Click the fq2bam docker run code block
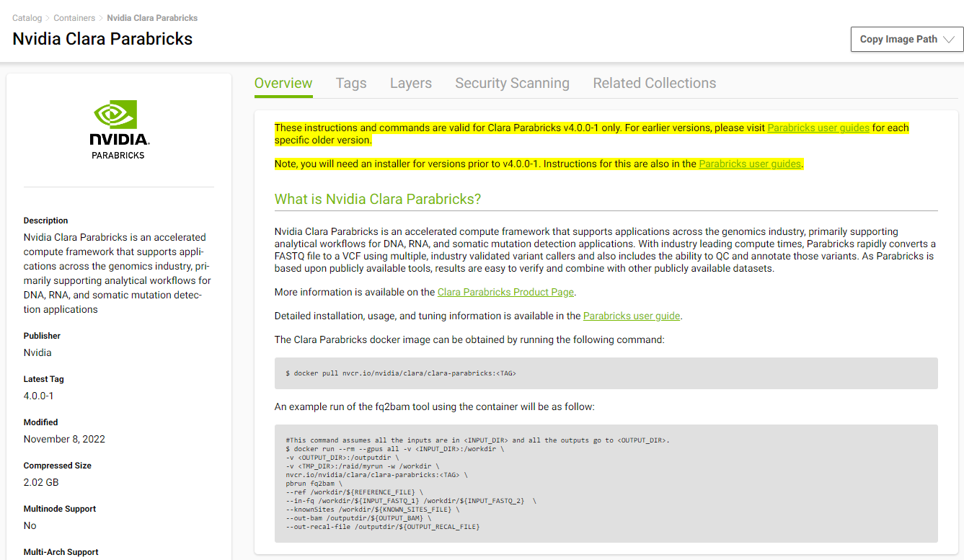The image size is (964, 560). 606,483
